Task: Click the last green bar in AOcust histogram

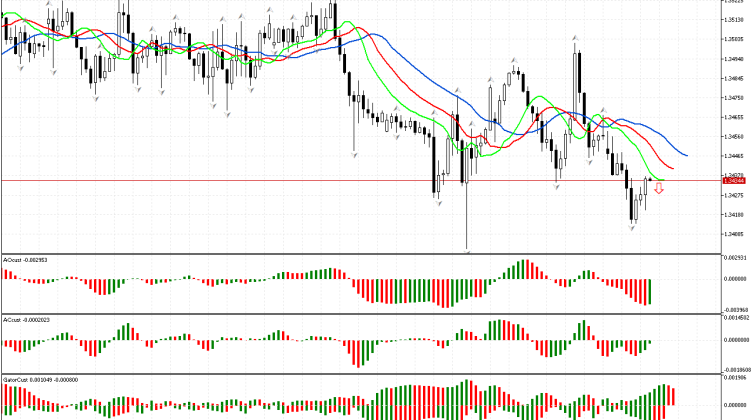Action: [x=650, y=292]
